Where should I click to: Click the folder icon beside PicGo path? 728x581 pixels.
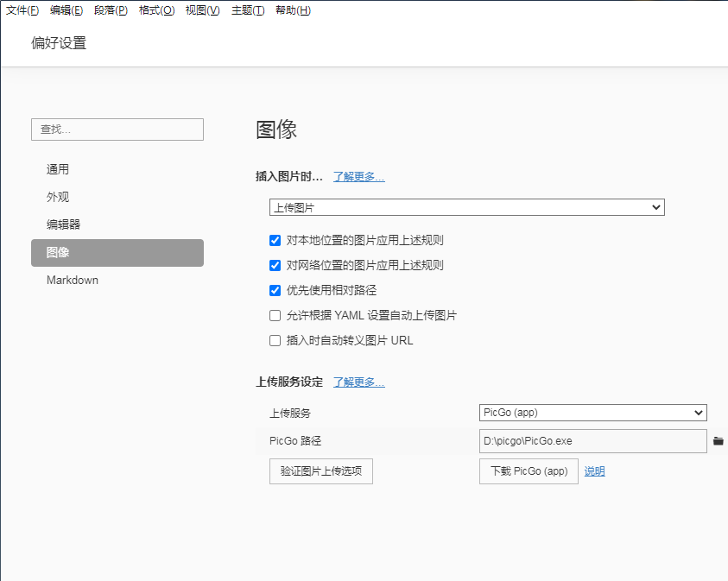click(718, 441)
